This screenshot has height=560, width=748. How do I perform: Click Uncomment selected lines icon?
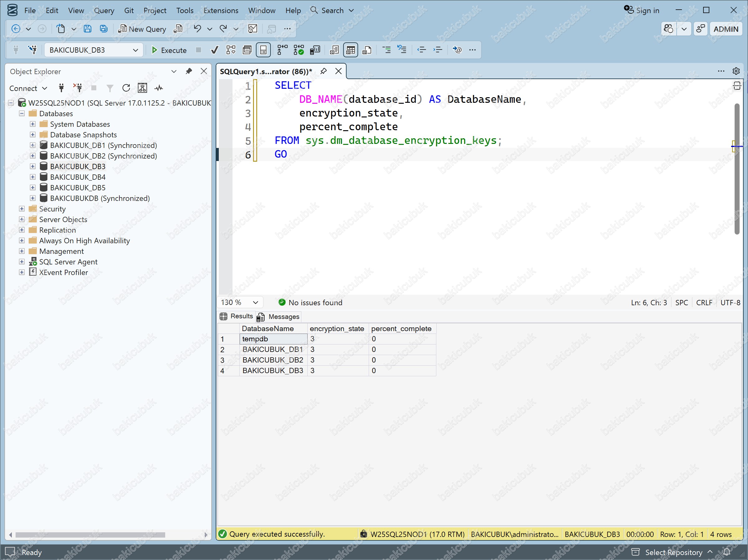pos(402,50)
